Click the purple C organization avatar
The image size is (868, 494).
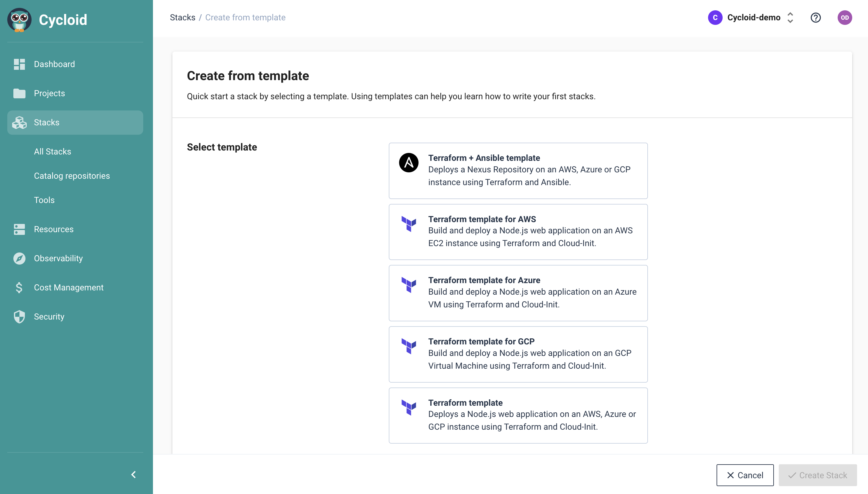715,18
